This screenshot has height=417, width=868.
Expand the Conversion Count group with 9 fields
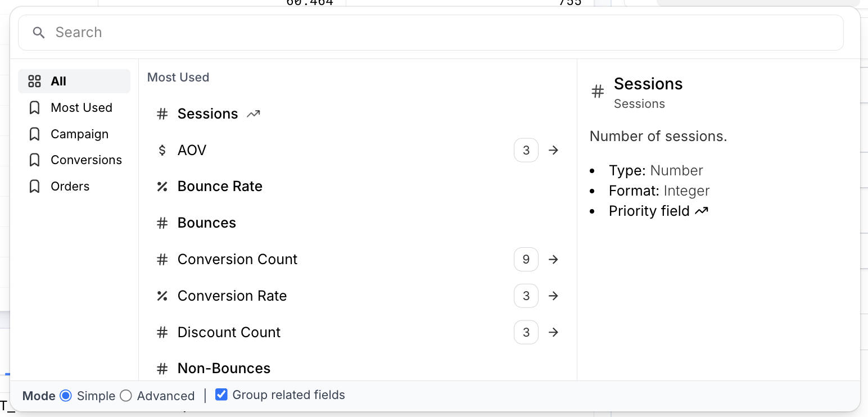point(553,259)
